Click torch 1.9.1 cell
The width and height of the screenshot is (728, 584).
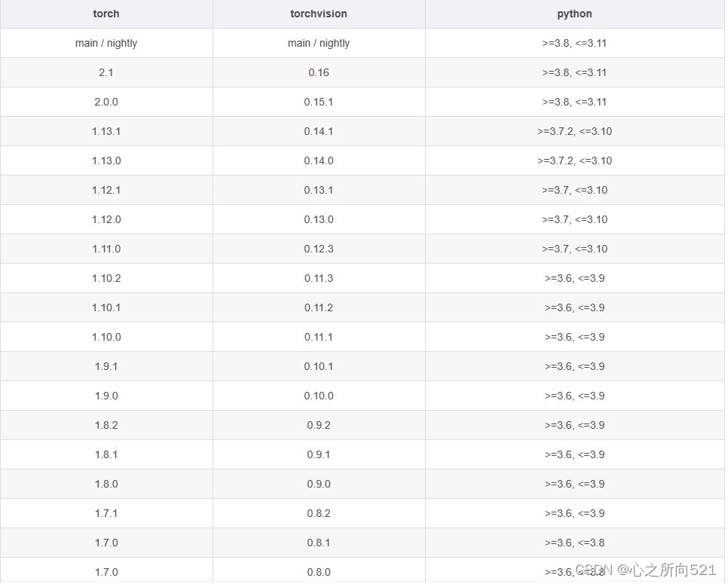tap(106, 366)
